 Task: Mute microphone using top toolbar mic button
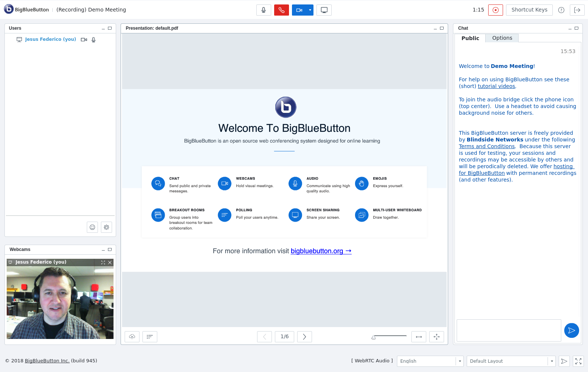tap(263, 10)
